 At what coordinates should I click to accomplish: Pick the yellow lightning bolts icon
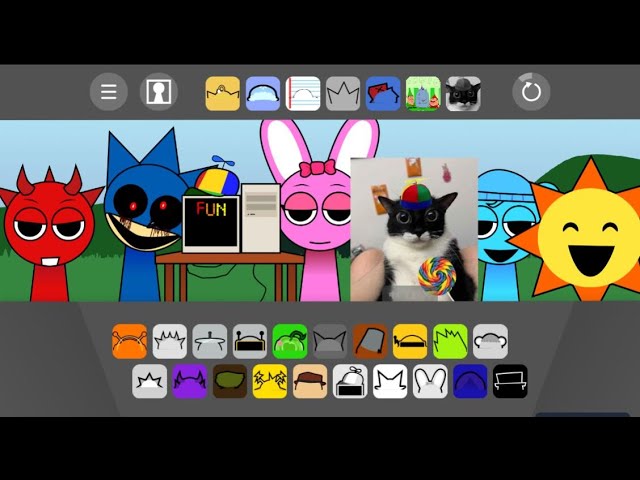[x=270, y=381]
